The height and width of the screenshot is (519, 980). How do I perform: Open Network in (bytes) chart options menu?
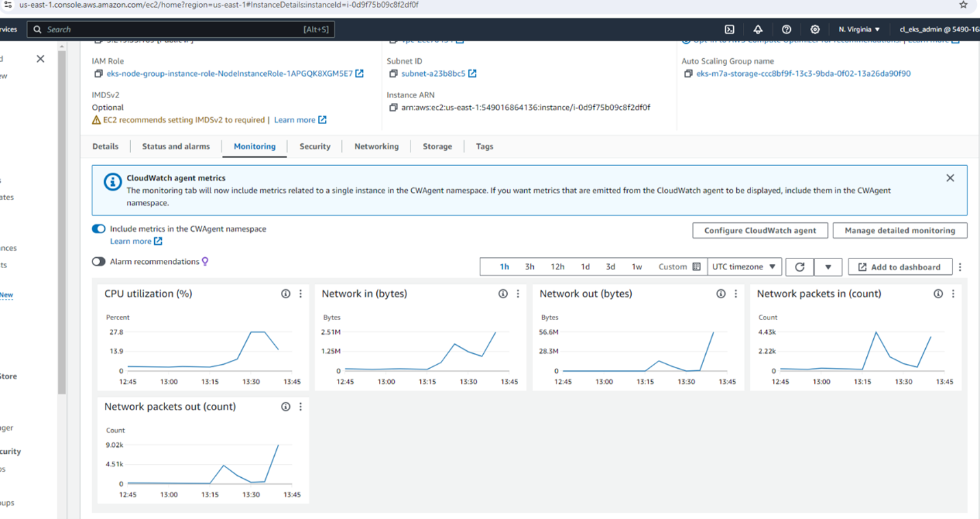click(518, 293)
